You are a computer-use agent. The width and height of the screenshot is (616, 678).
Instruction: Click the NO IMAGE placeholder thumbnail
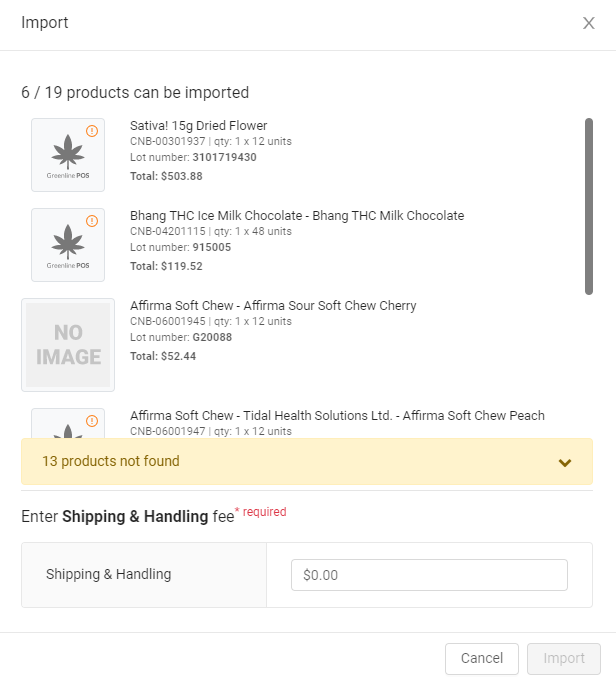(x=68, y=345)
